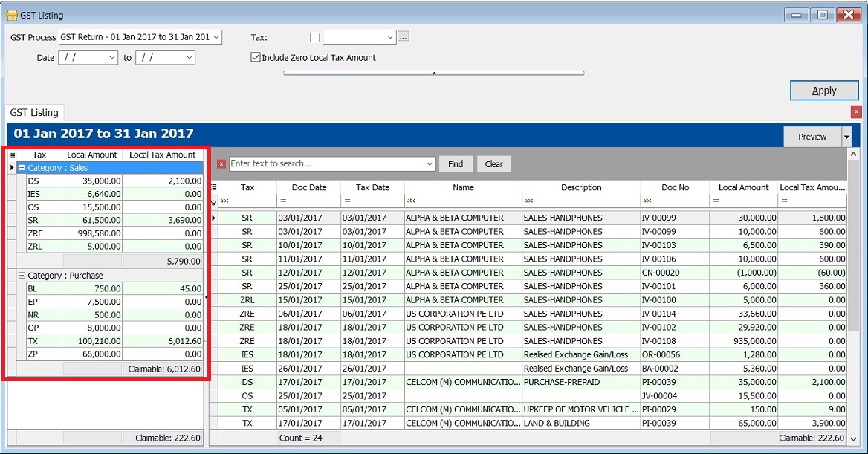This screenshot has height=454, width=868.
Task: Close the search panel with red X
Action: pyautogui.click(x=221, y=164)
